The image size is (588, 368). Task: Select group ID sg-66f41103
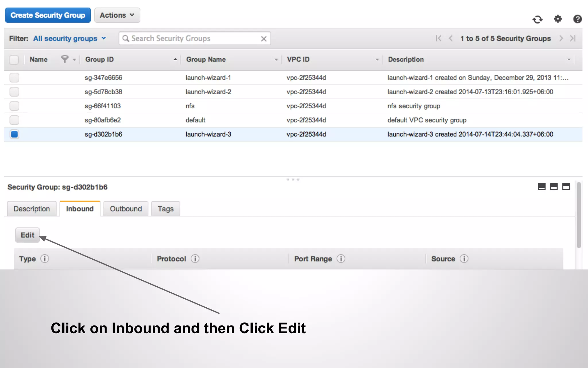103,106
